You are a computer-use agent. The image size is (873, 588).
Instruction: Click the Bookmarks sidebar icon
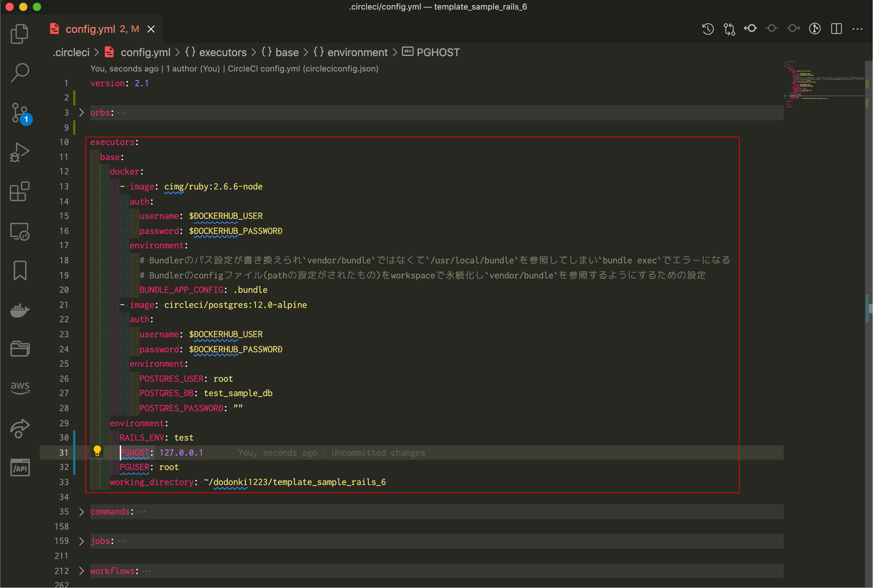[20, 270]
